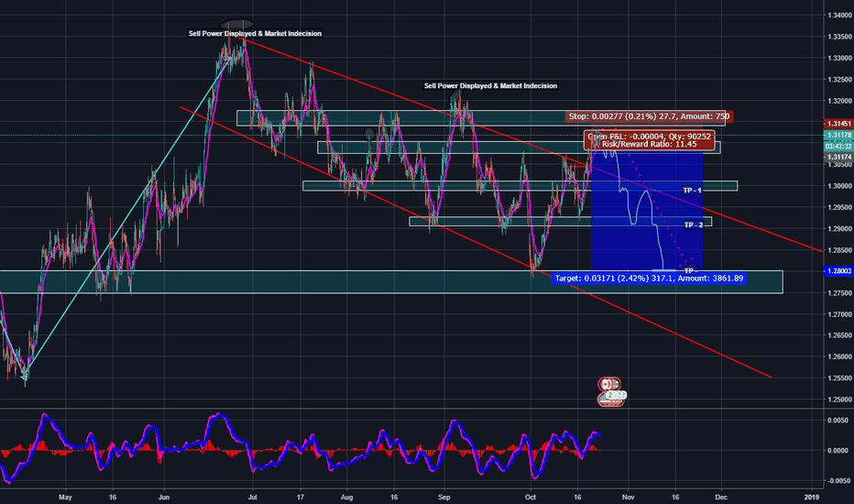Screen dimensions: 854x504
Task: Click the 1.27500 price axis label
Action: coord(839,292)
